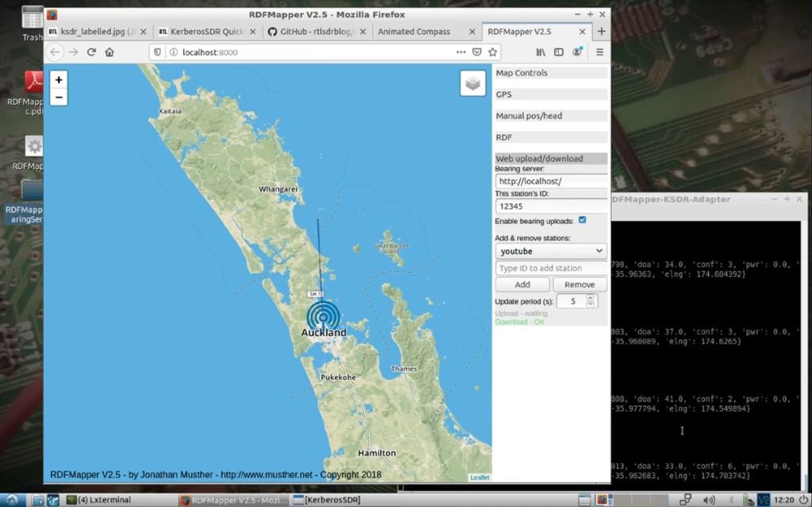Toggle Enable bearing uploads checkbox
Viewport: 812px width, 507px height.
582,221
